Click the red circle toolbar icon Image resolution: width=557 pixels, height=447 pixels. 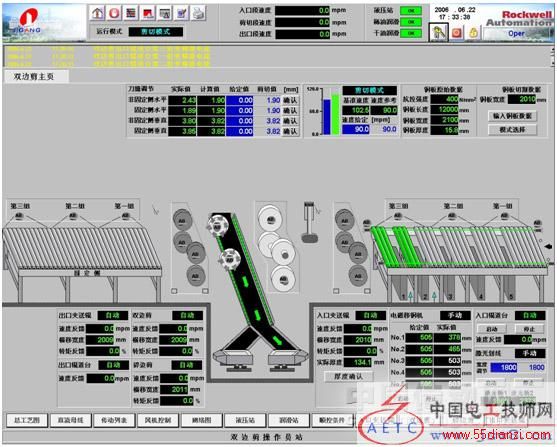(x=114, y=13)
